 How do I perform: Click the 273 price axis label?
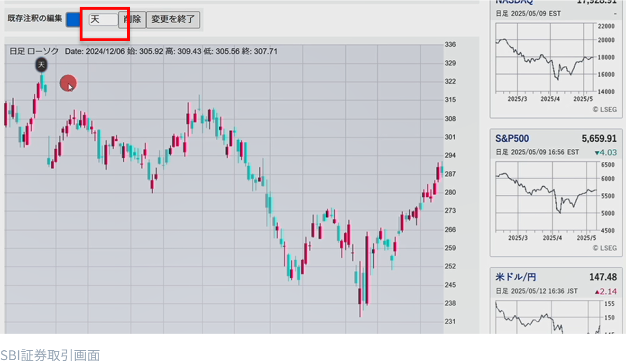(451, 210)
